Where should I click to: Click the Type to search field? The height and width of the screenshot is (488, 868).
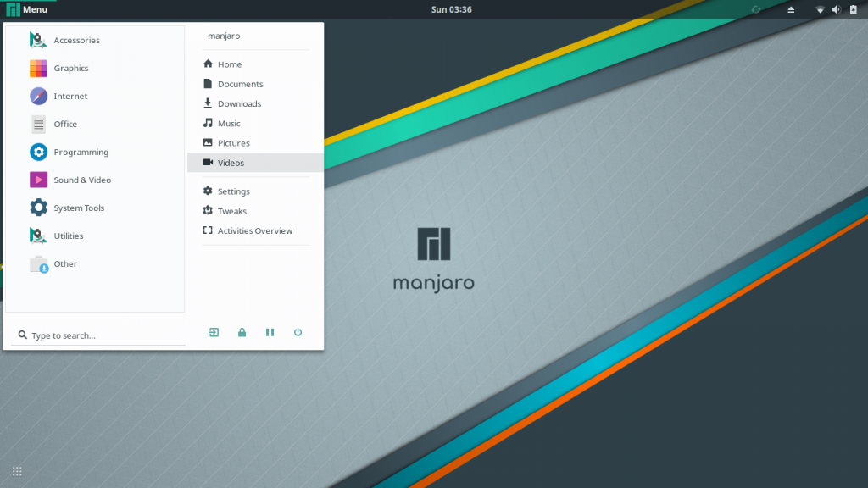click(97, 335)
